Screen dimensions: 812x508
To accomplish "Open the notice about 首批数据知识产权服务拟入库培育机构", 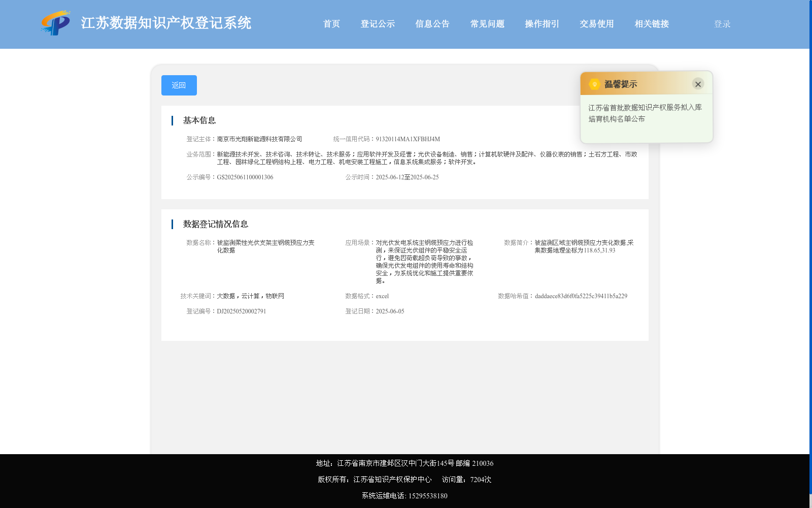I will pyautogui.click(x=645, y=113).
